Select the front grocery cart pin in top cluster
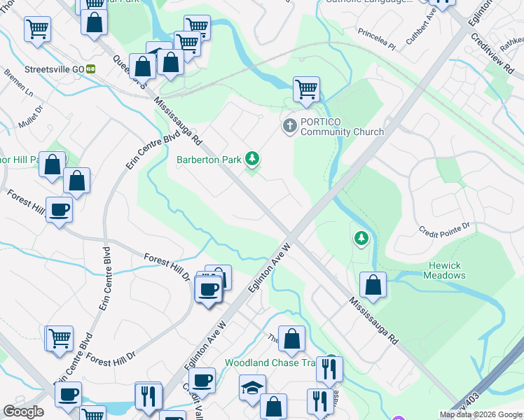The width and height of the screenshot is (524, 420). tap(188, 45)
